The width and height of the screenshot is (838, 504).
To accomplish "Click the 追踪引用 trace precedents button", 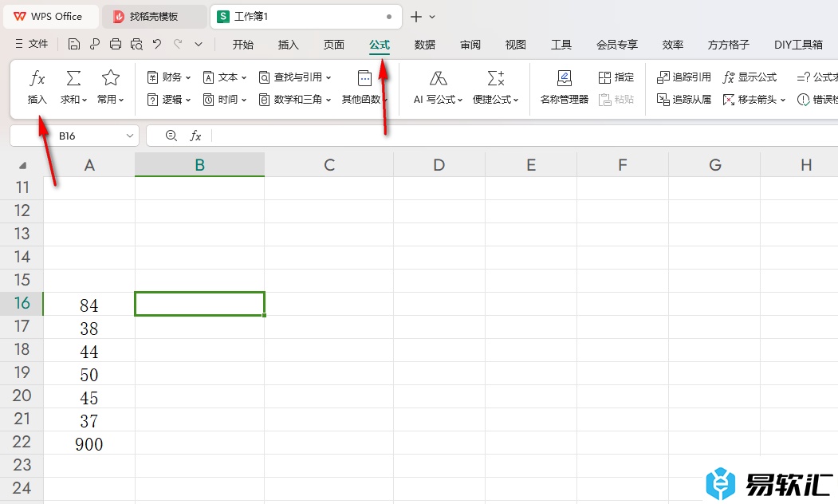I will point(683,77).
